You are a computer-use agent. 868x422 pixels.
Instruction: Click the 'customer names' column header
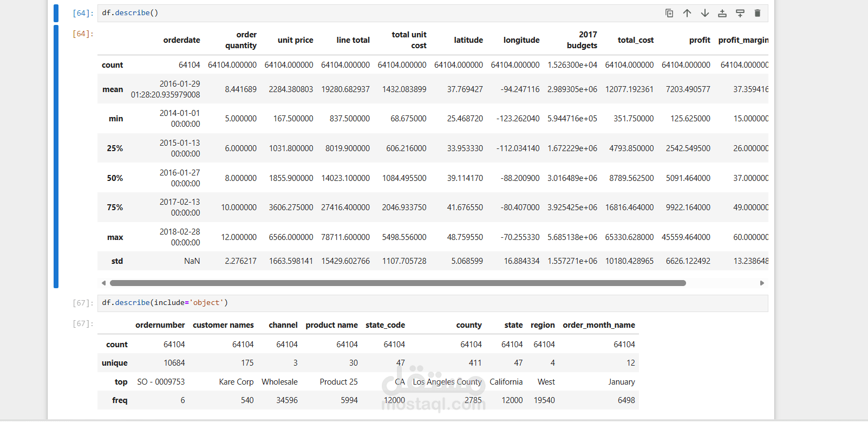tap(223, 325)
